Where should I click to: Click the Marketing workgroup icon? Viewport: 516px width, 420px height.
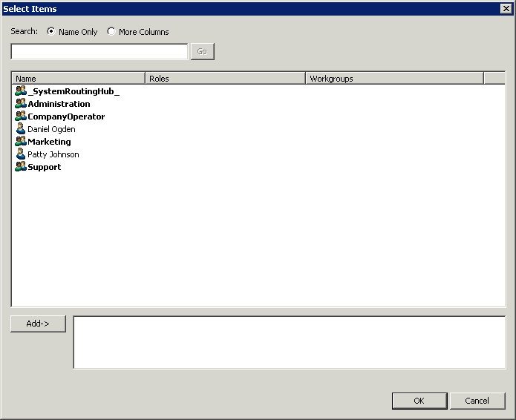21,142
